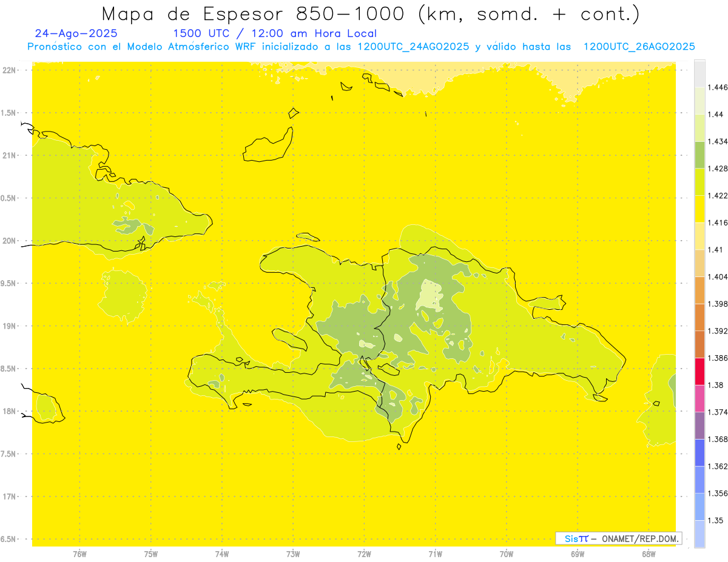The width and height of the screenshot is (728, 562).
Task: Click orange legend swatch between 1.398 and 1.404
Action: (699, 290)
